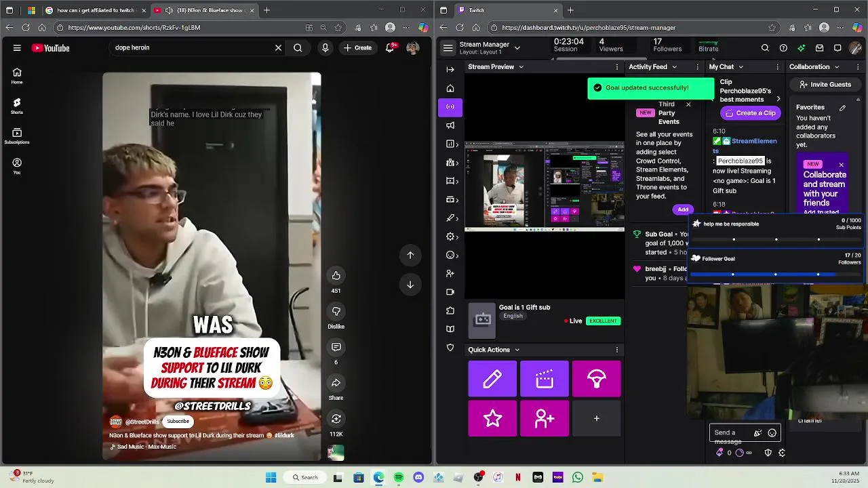
Task: Toggle Twitch hamburger navigation menu
Action: point(448,48)
